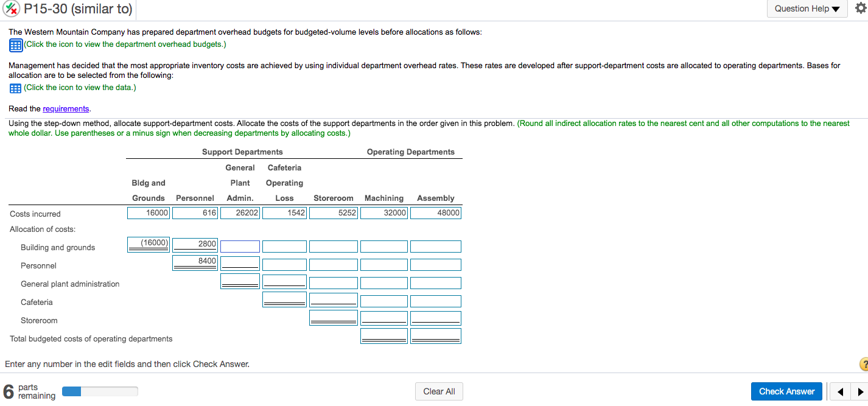
Task: Click the '6 parts remaining' text
Action: point(29,391)
